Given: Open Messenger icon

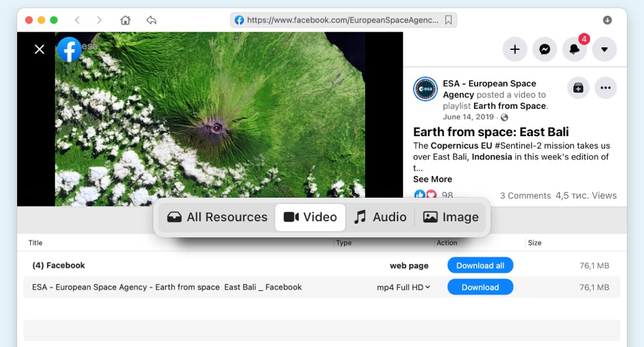Looking at the screenshot, I should coord(545,49).
